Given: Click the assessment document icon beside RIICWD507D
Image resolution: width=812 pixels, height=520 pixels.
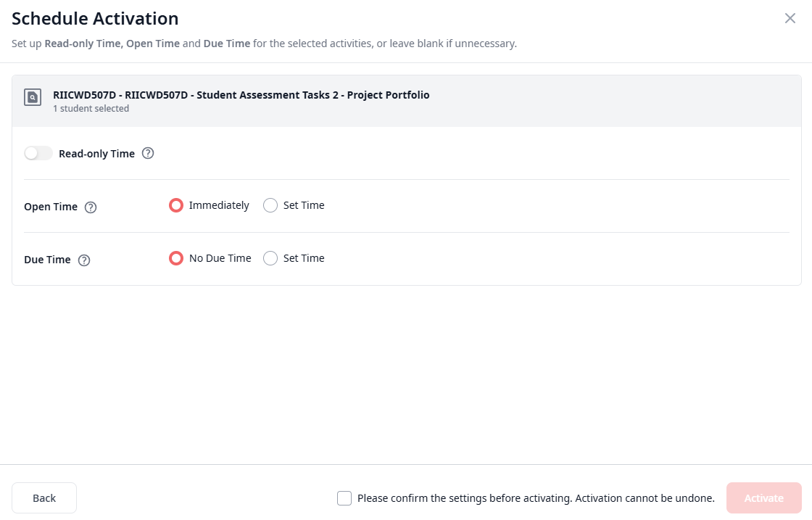Looking at the screenshot, I should tap(33, 97).
